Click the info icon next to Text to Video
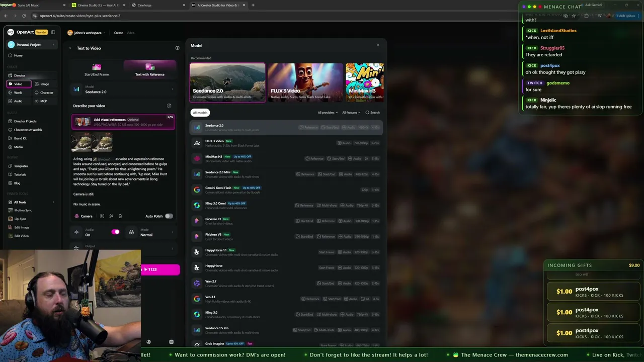Viewport: 644px width, 362px height. [x=177, y=48]
